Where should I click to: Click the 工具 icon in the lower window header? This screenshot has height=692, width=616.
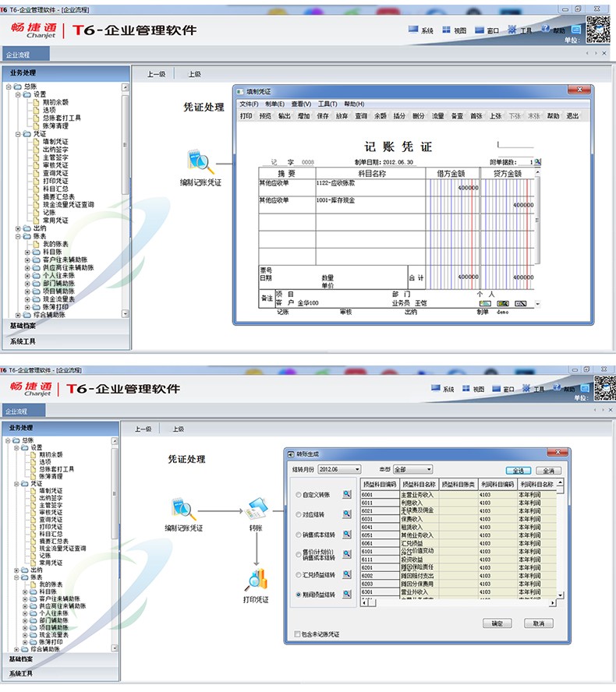coord(526,388)
